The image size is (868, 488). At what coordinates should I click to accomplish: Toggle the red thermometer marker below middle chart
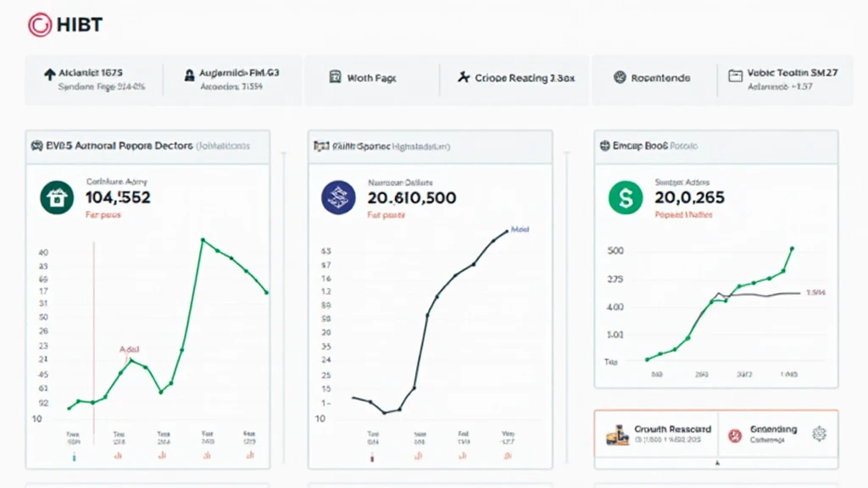[x=370, y=456]
